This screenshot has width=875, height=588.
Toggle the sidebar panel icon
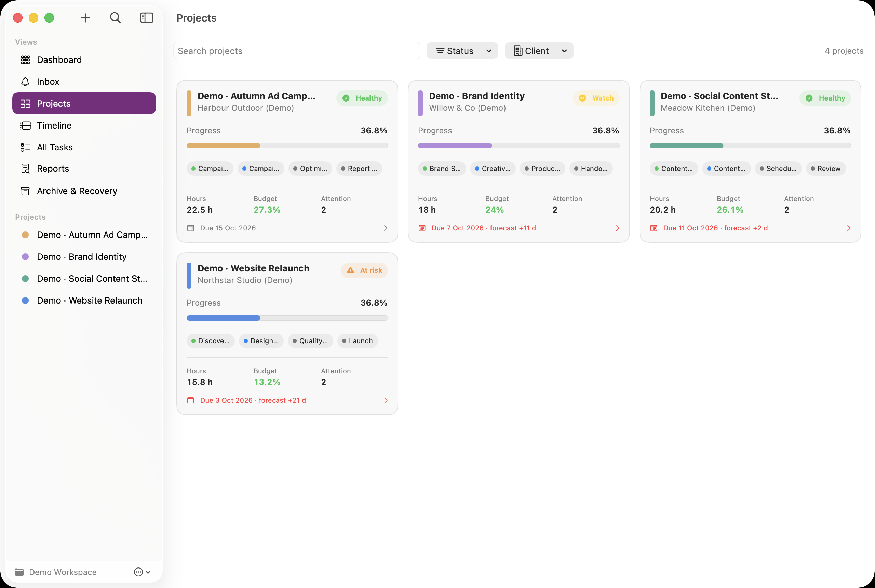(x=147, y=18)
